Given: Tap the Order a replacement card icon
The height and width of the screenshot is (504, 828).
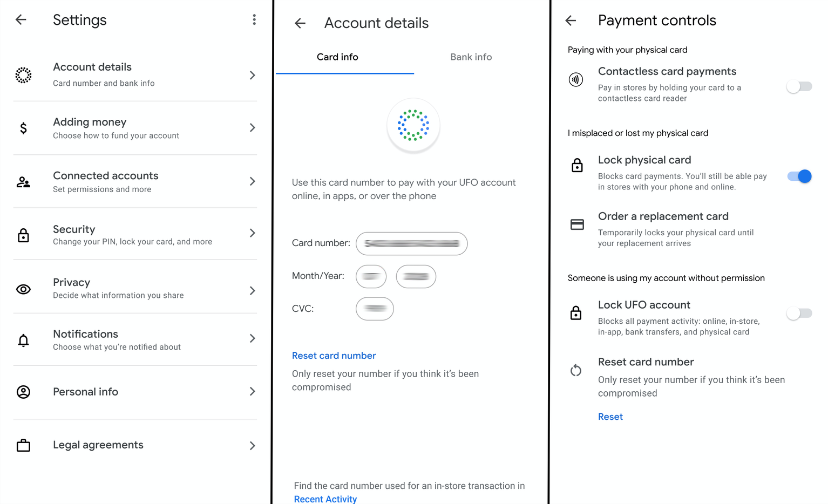Looking at the screenshot, I should point(577,224).
